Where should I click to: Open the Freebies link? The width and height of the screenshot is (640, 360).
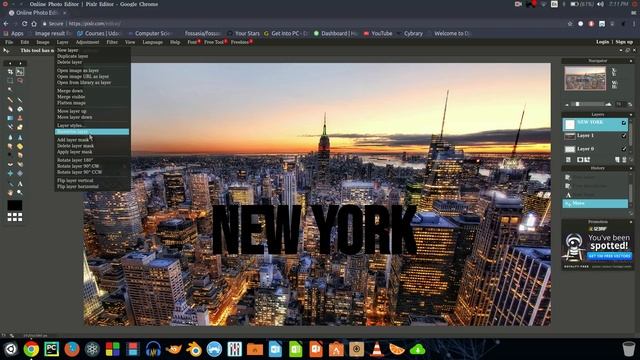[x=241, y=42]
